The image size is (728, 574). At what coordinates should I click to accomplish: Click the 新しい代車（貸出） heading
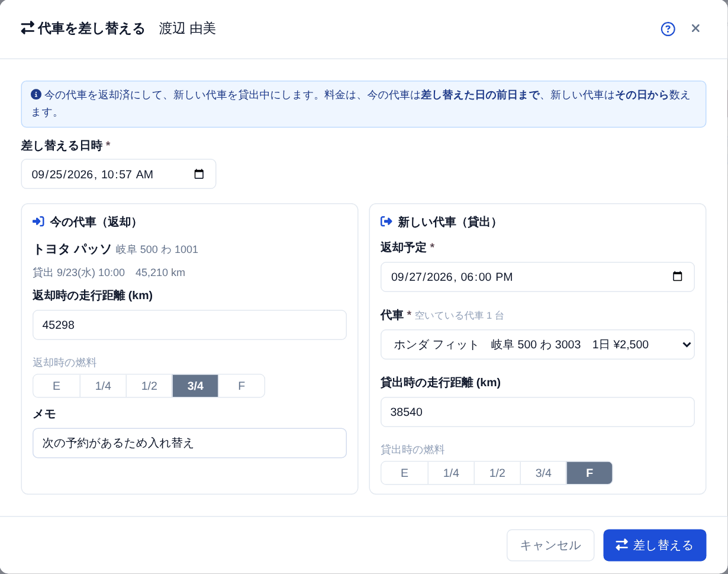tap(449, 222)
